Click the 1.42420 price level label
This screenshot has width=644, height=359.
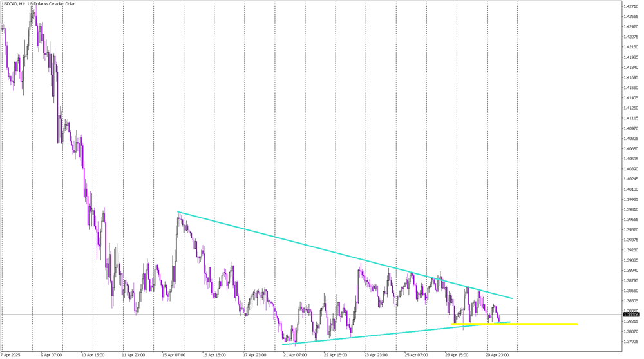(631, 26)
